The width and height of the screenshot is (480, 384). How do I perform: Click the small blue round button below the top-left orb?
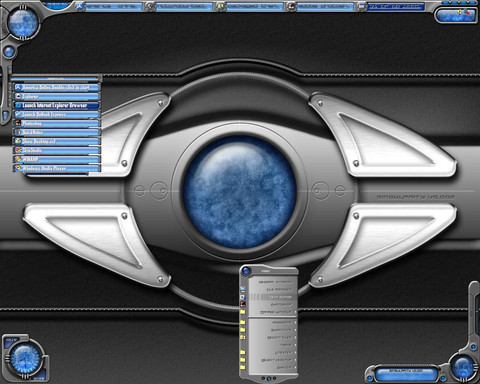coord(9,52)
